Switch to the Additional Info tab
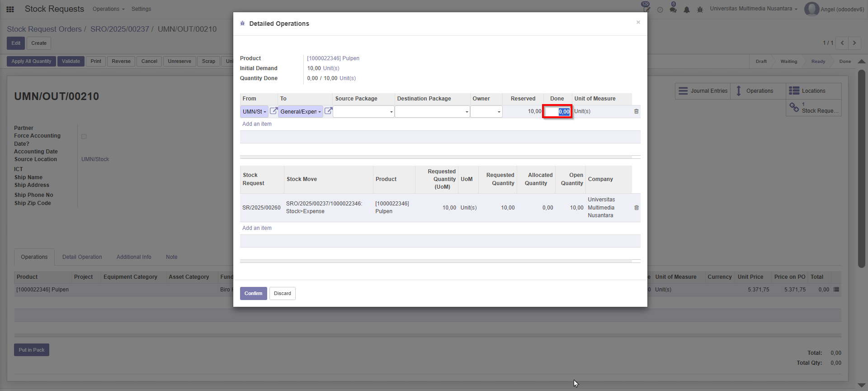 tap(134, 257)
